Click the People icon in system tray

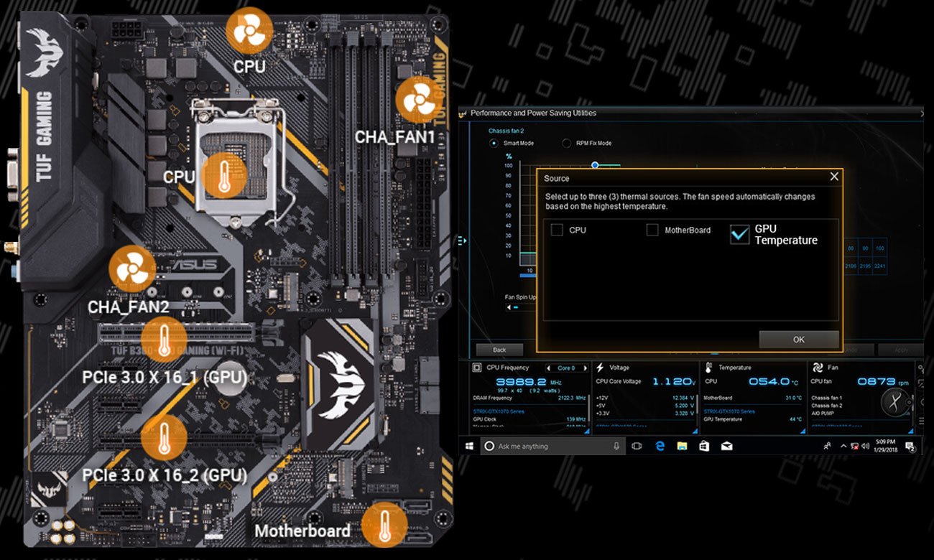pyautogui.click(x=828, y=446)
